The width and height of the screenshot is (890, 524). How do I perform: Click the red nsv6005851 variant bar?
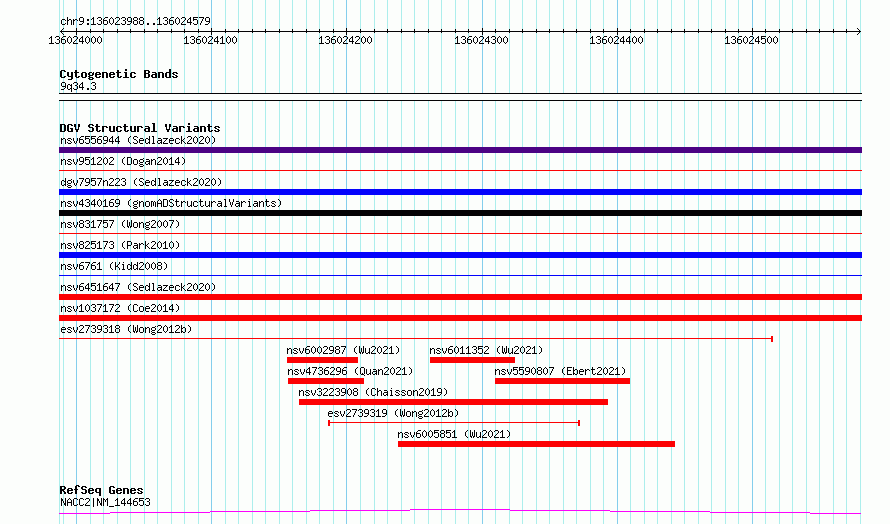(x=536, y=444)
